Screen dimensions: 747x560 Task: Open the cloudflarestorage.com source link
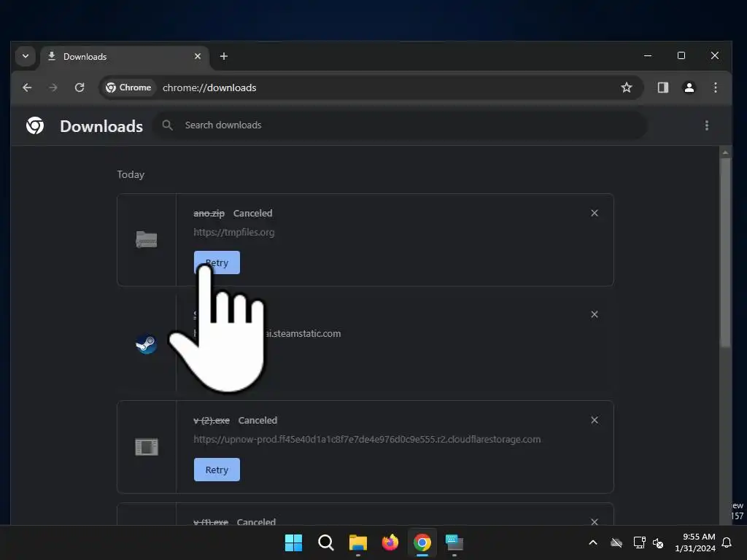click(x=367, y=440)
